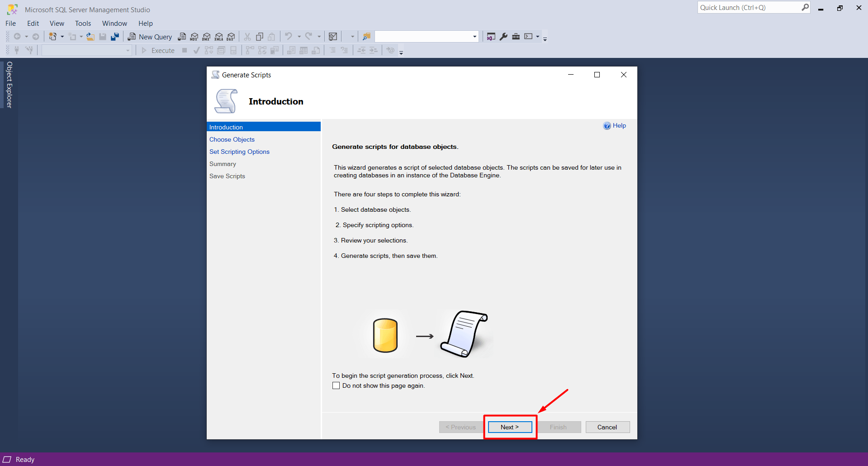Go to Choose Objects wizard step
This screenshot has height=466, width=868.
[232, 139]
